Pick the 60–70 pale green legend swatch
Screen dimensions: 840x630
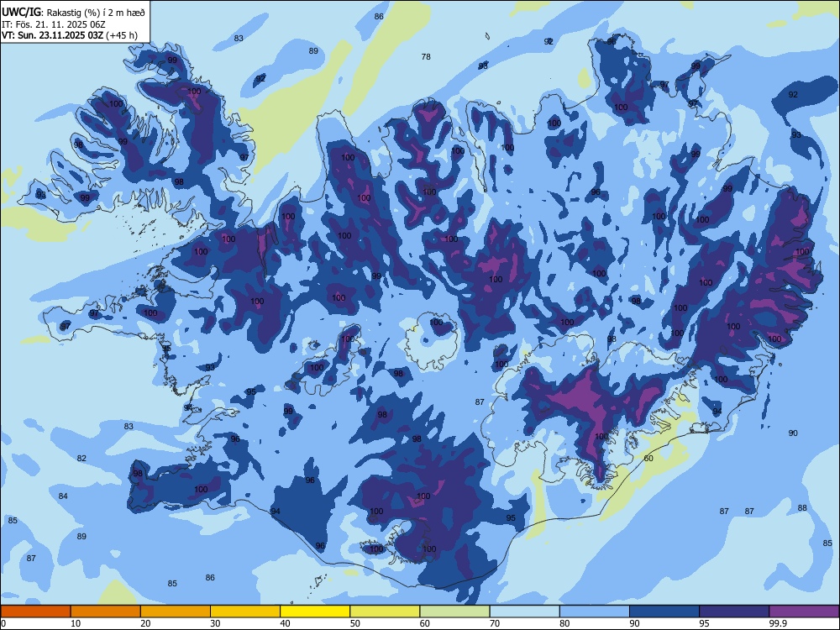pos(454,612)
